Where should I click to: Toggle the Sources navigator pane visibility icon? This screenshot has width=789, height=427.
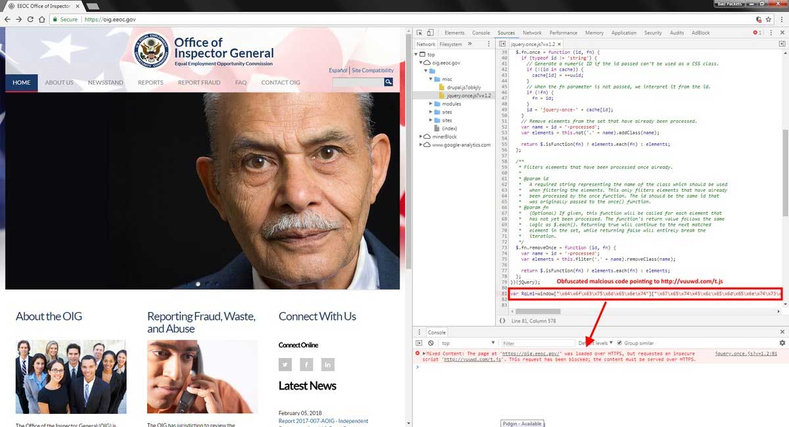point(502,44)
